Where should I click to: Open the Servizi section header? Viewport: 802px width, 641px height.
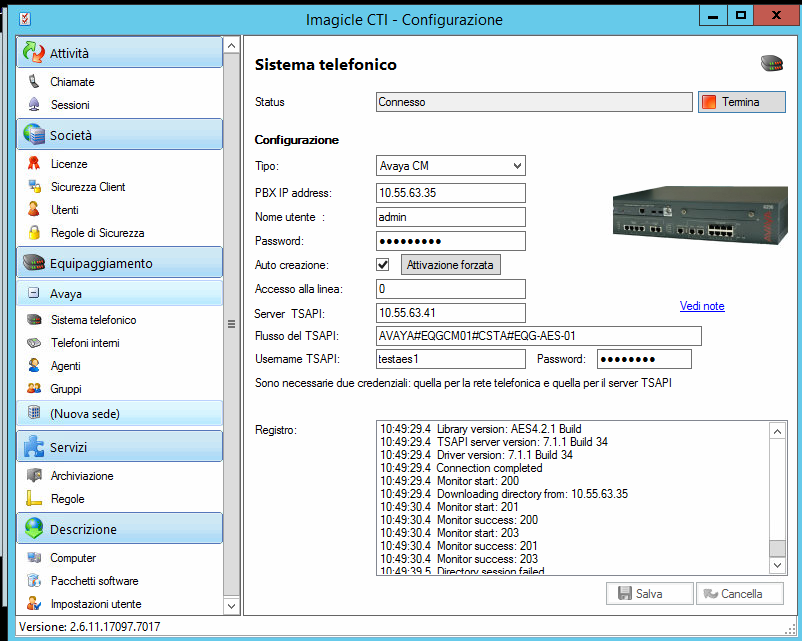[119, 447]
